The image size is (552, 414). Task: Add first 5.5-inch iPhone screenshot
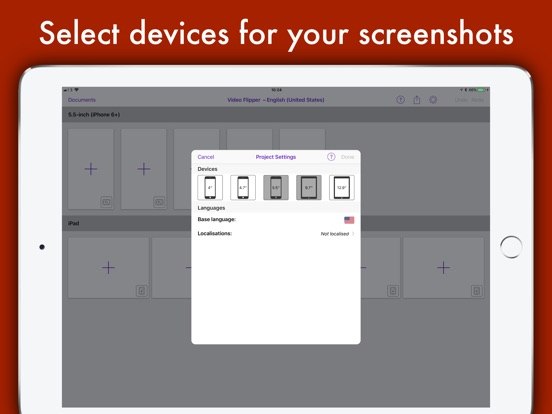coord(91,169)
